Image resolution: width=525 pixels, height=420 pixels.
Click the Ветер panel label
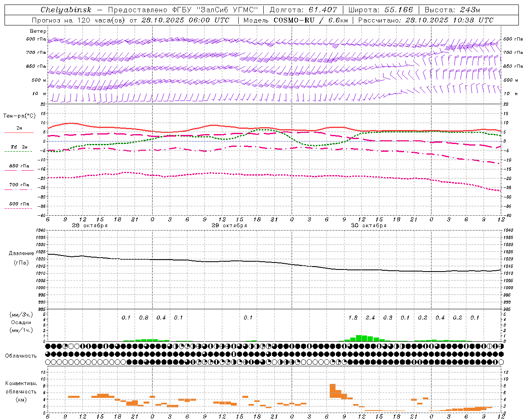38,31
